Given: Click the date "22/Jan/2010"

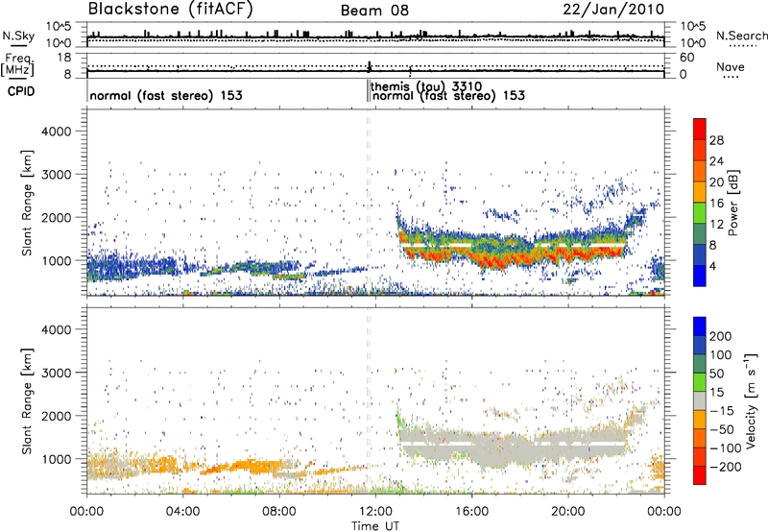Looking at the screenshot, I should click(613, 10).
